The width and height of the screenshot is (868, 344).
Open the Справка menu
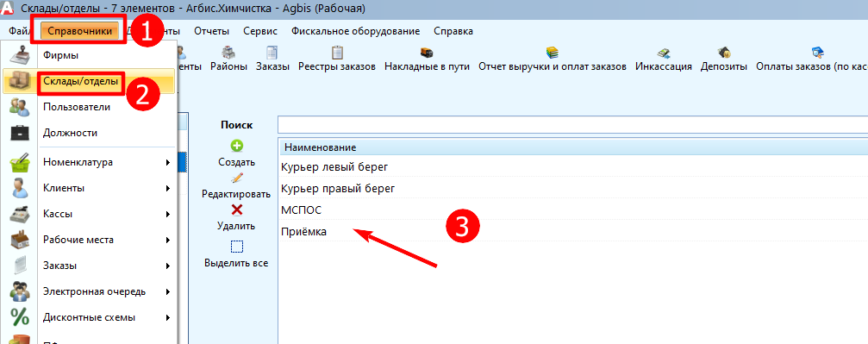tap(453, 31)
